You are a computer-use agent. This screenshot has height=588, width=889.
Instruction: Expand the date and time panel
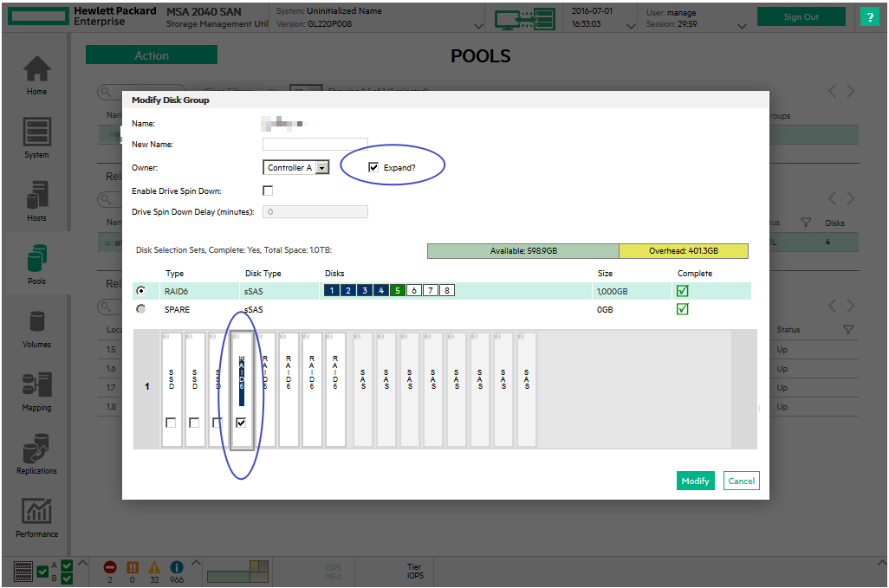click(x=631, y=25)
